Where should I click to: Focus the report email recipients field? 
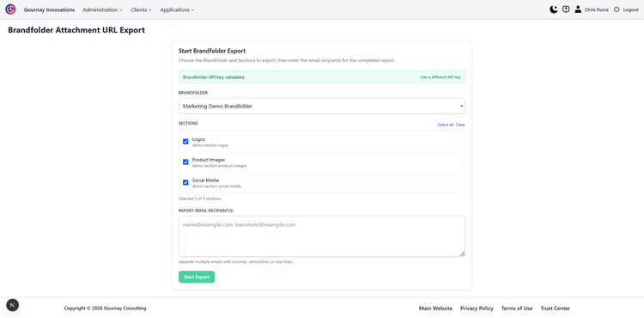pos(322,236)
